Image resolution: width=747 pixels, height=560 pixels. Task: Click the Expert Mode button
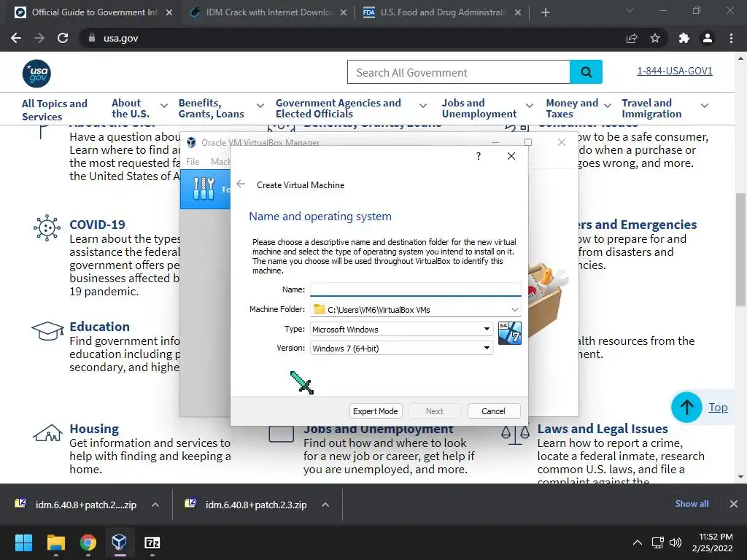(x=376, y=411)
